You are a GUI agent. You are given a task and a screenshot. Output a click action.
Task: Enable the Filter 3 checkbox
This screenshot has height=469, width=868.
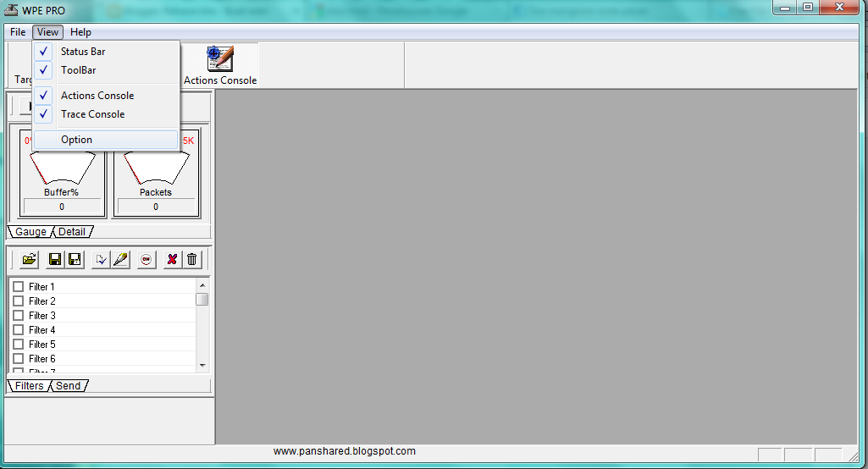point(19,316)
